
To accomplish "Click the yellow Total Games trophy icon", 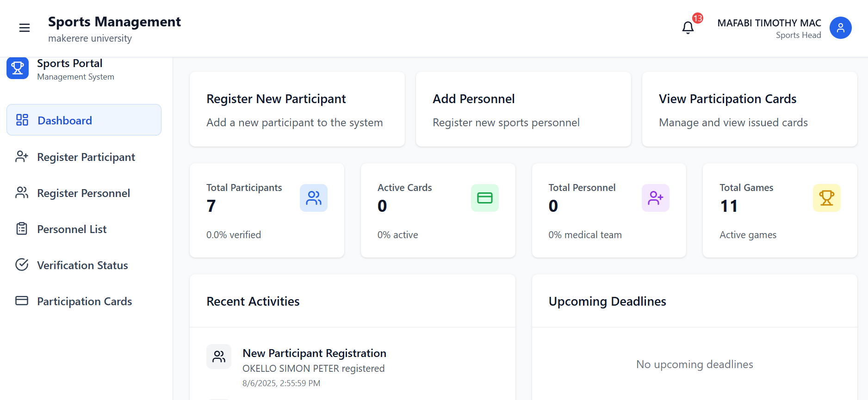I will point(827,198).
